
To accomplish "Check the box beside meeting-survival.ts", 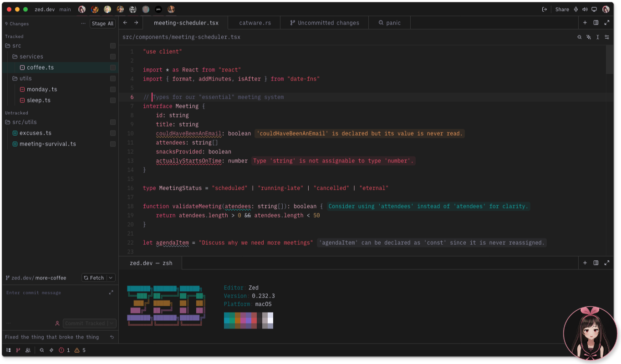I will pyautogui.click(x=113, y=144).
